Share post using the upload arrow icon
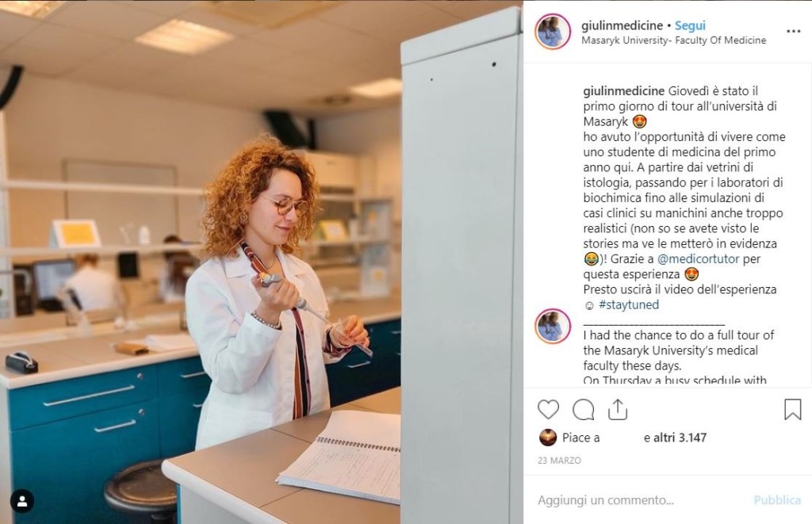 tap(617, 409)
